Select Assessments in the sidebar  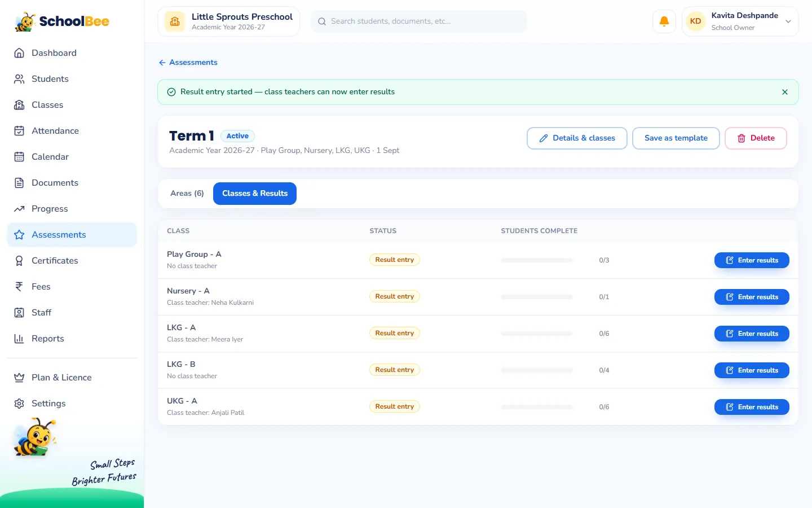tap(72, 235)
